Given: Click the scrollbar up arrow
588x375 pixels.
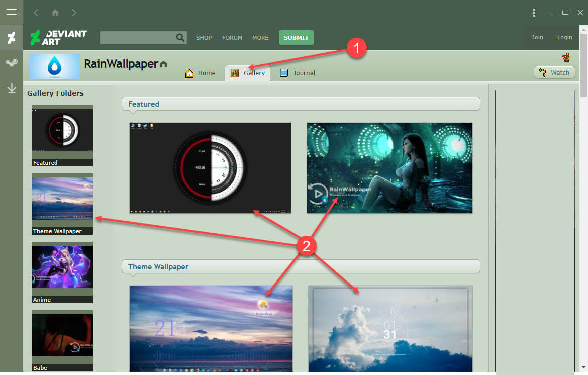Looking at the screenshot, I should 583,29.
